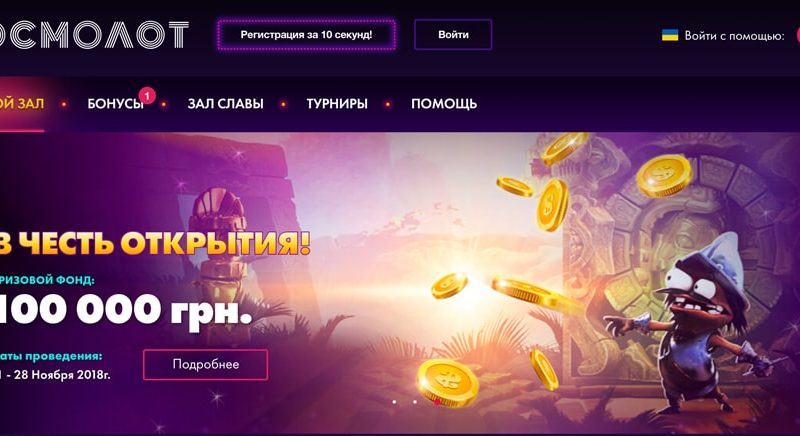Click the 100 000 грн. prize fund text
Image resolution: width=800 pixels, height=436 pixels.
click(126, 310)
